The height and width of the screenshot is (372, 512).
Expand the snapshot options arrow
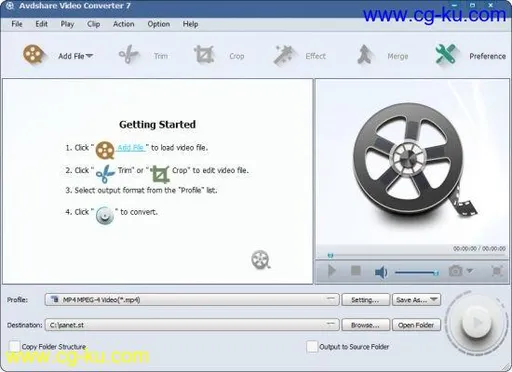click(469, 271)
